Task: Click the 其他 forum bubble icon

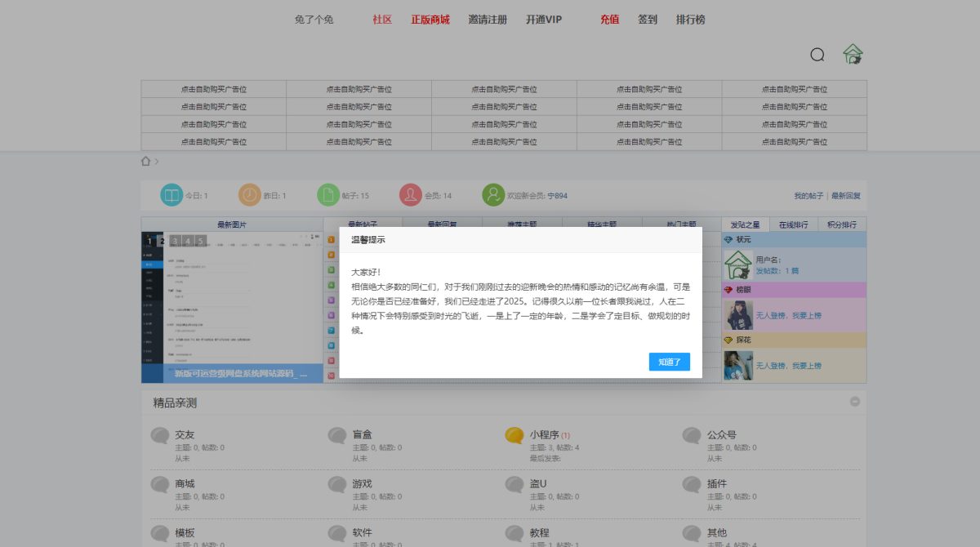Action: 692,534
